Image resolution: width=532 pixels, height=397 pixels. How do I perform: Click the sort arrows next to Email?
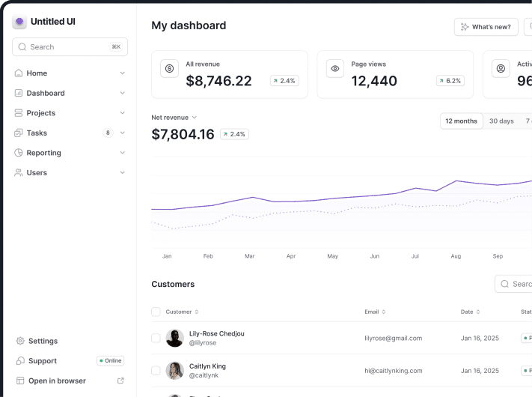tap(384, 312)
